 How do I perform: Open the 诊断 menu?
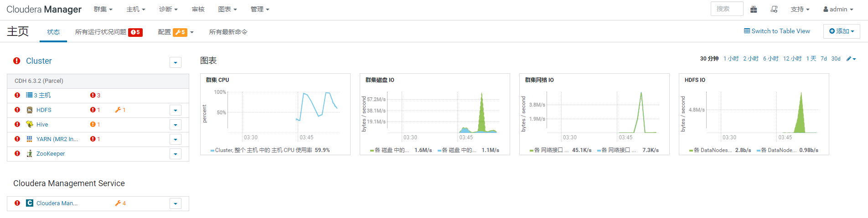point(168,9)
